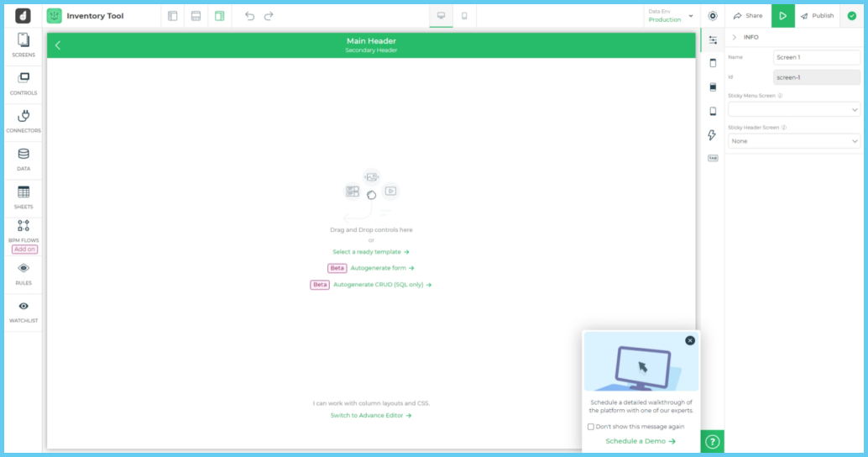Image resolution: width=868 pixels, height=457 pixels.
Task: Switch to desktop view mode
Action: [x=441, y=16]
